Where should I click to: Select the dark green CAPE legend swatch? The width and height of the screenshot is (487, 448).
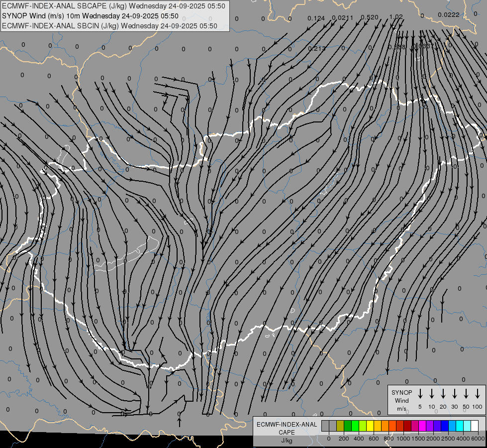348,426
